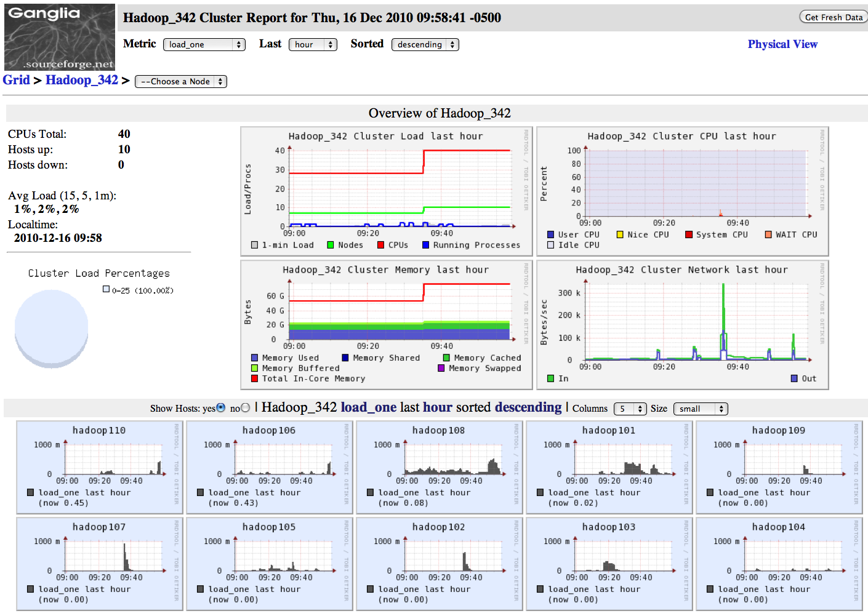Click the yellow Nice CPU legend swatch
The width and height of the screenshot is (868, 616).
621,234
